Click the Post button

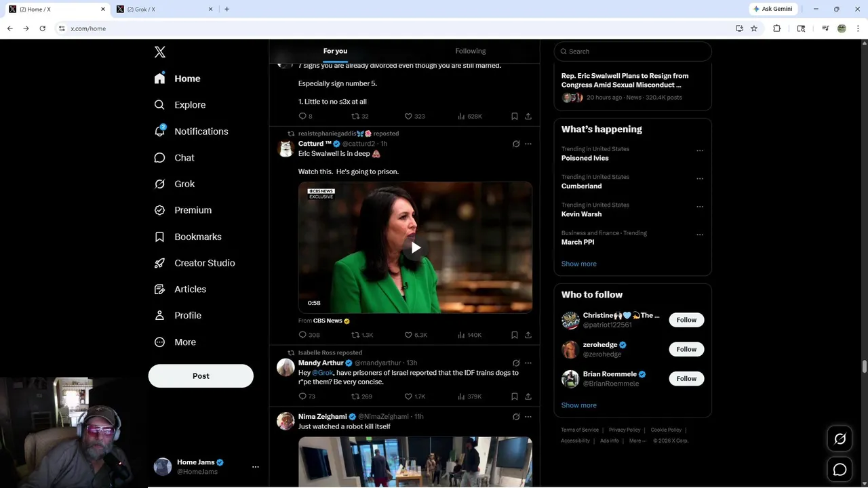[x=201, y=376]
